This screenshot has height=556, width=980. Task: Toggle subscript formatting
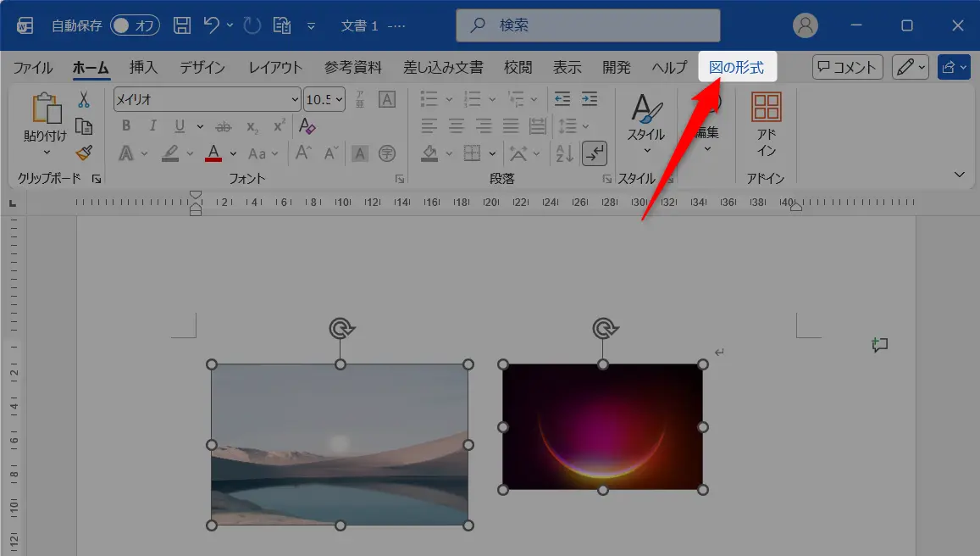click(252, 127)
